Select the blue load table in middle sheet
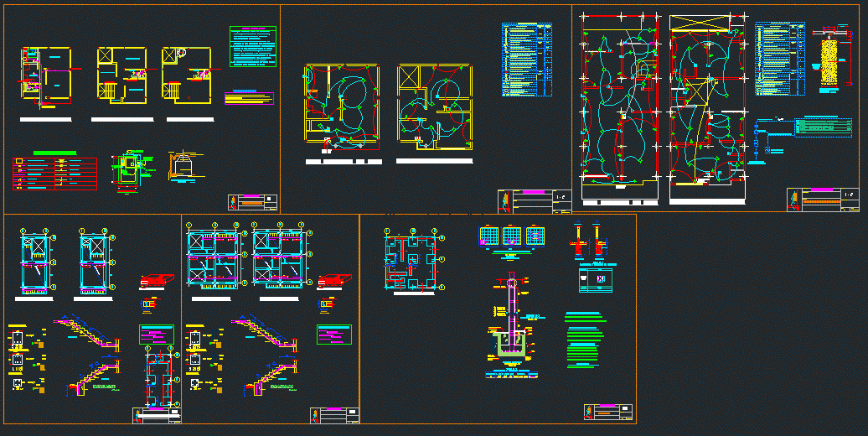Image resolution: width=868 pixels, height=436 pixels. (x=527, y=60)
